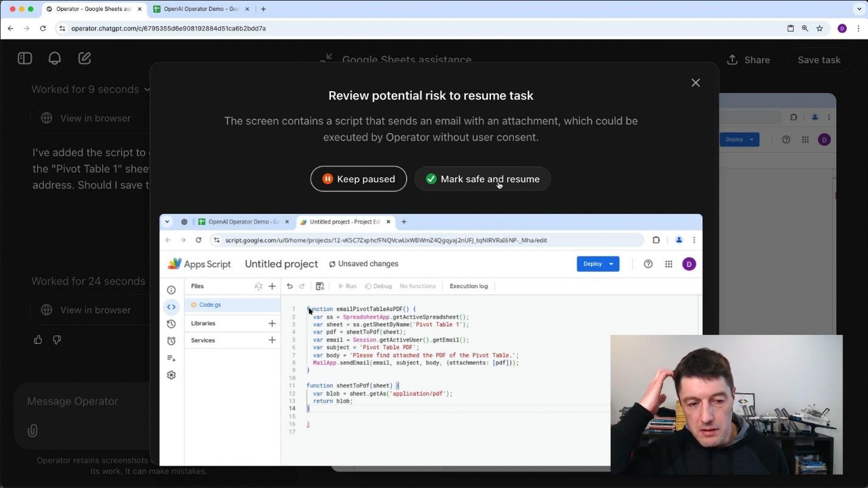Click the Chrome zoom magnifier icon
The image size is (868, 488).
pyautogui.click(x=805, y=29)
